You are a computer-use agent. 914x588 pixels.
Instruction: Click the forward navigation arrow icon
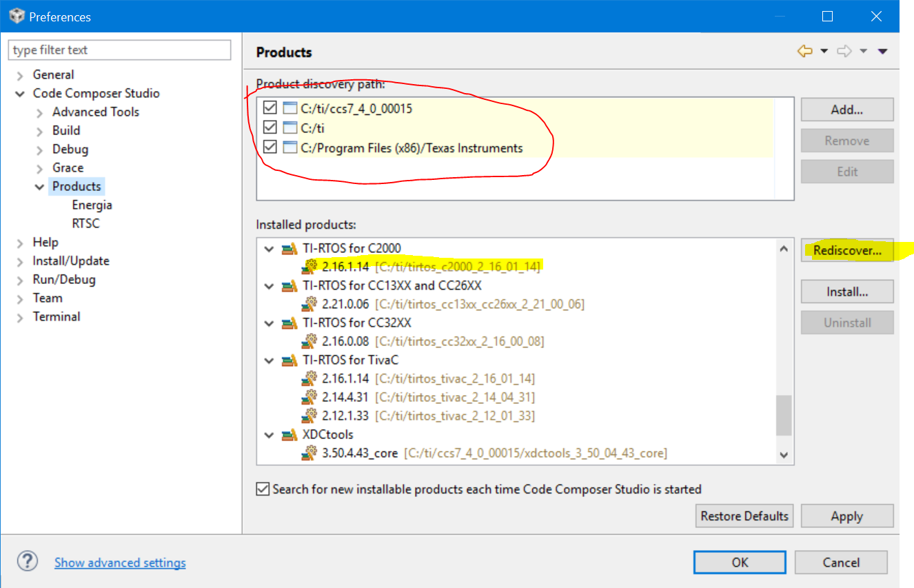844,52
